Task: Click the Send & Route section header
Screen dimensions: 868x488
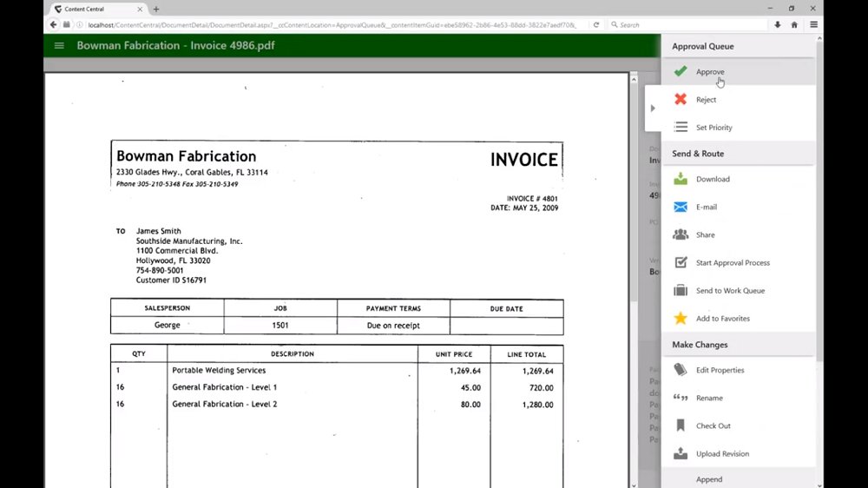Action: click(x=739, y=154)
